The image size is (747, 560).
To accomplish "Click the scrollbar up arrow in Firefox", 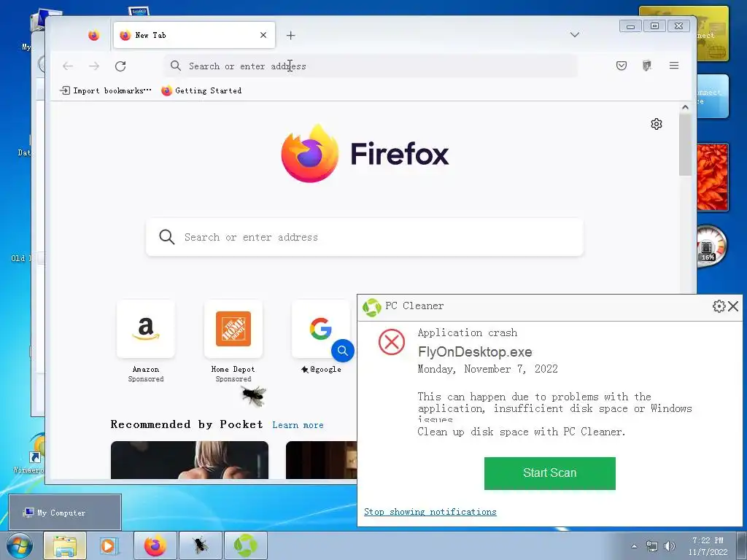I will pyautogui.click(x=685, y=108).
